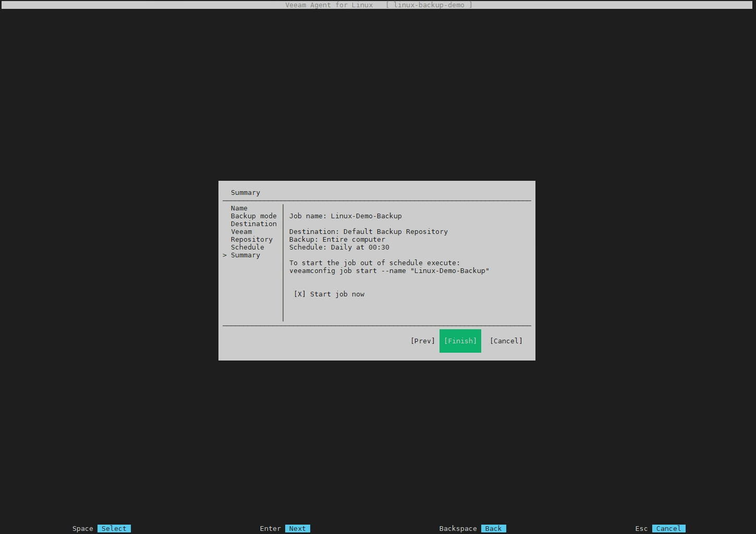Click the Cancel hint beside Esc
The width and height of the screenshot is (756, 534).
(x=668, y=528)
